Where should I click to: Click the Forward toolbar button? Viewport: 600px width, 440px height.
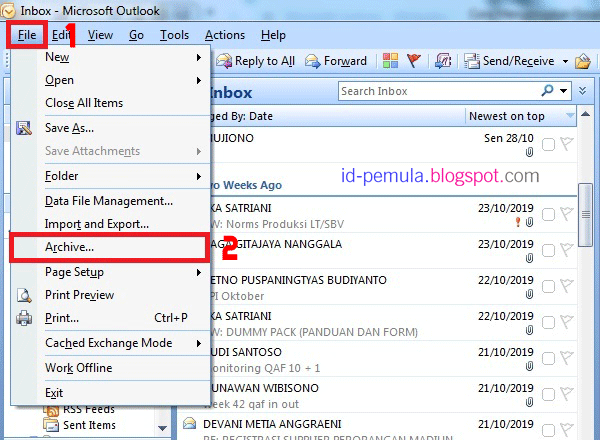pyautogui.click(x=336, y=61)
